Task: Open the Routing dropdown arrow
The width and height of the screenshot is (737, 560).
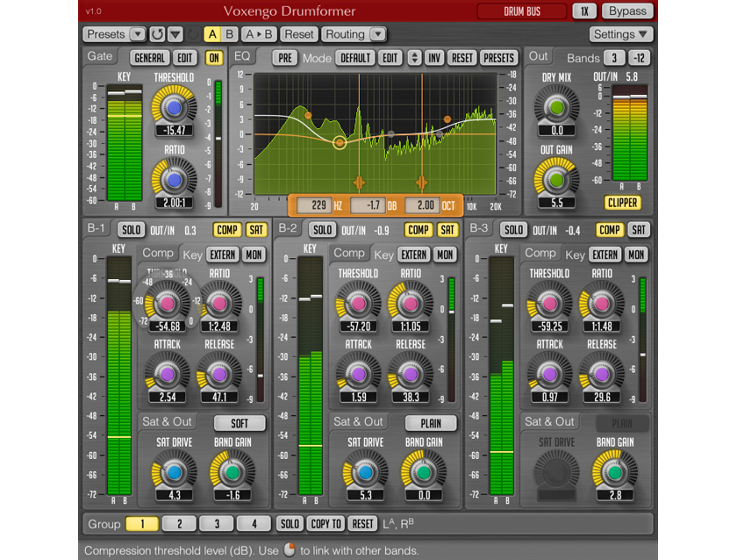Action: click(x=378, y=34)
